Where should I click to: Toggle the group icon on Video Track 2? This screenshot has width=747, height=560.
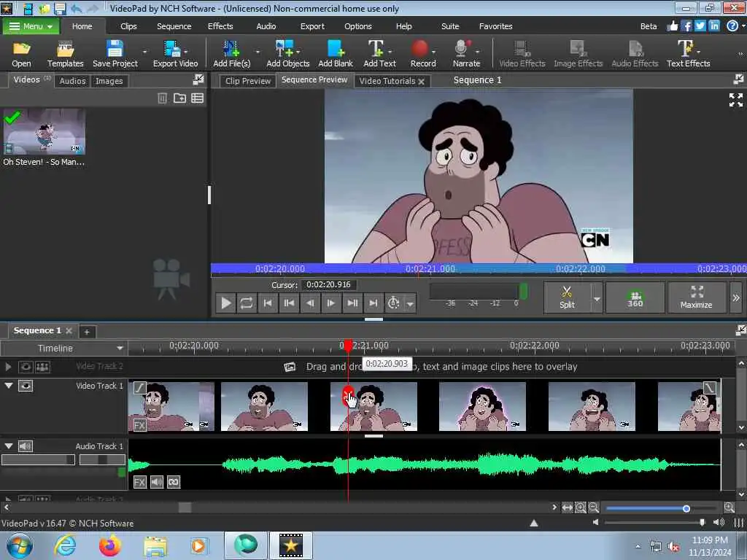click(x=42, y=367)
